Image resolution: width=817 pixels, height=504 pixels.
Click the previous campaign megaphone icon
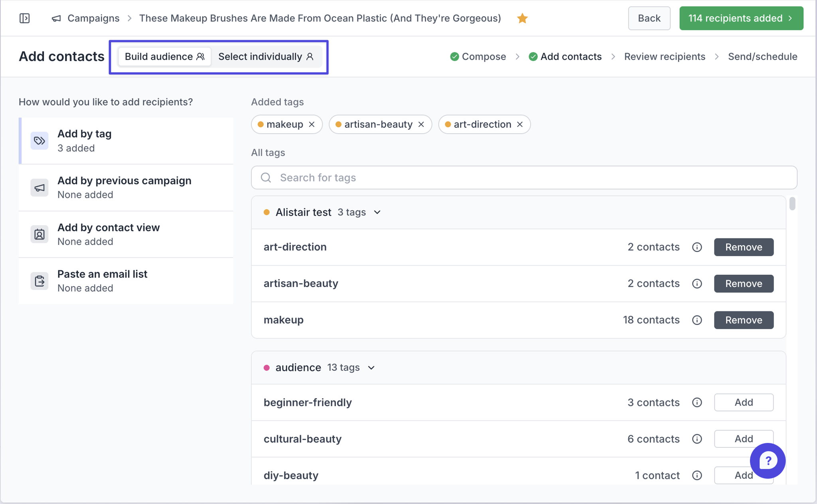(39, 187)
